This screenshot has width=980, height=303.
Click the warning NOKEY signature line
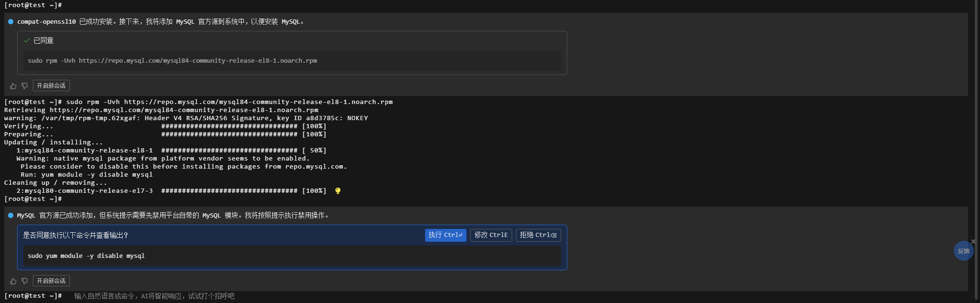(x=186, y=118)
